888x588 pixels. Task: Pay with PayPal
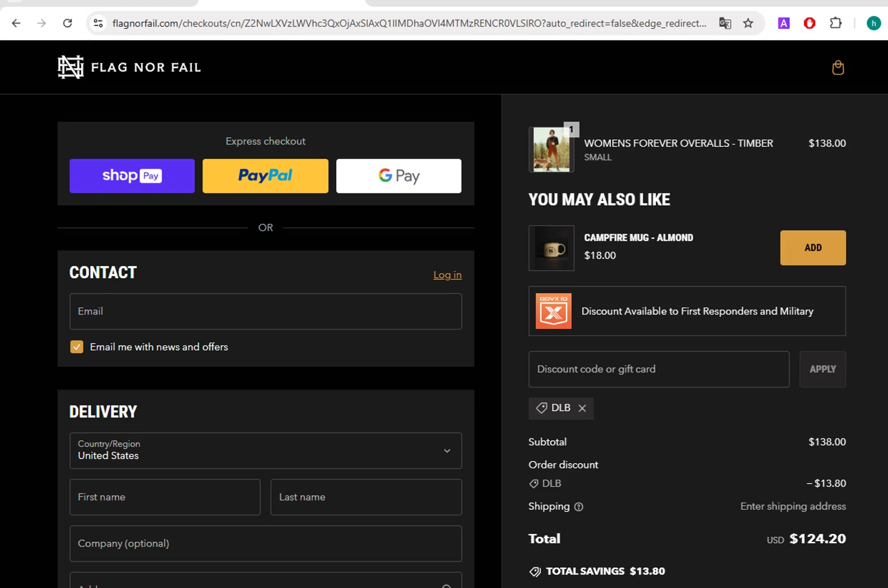[265, 176]
